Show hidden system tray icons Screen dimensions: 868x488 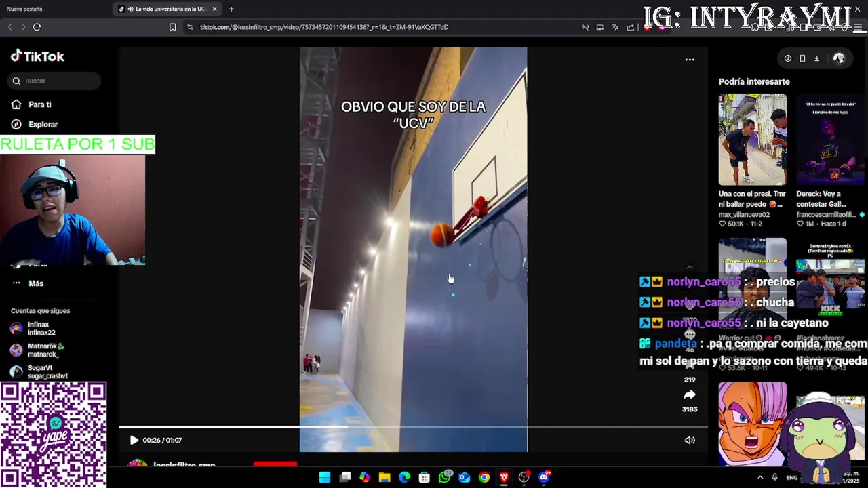(760, 477)
